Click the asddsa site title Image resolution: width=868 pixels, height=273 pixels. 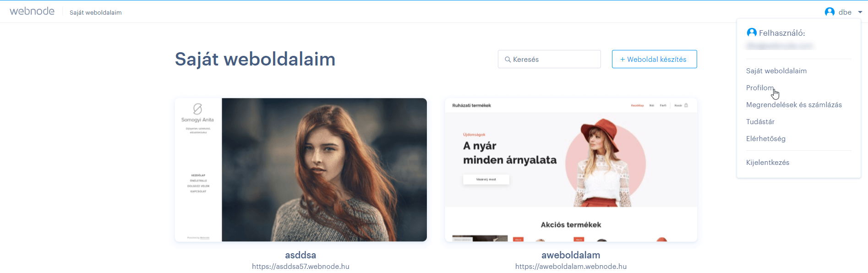(x=300, y=255)
